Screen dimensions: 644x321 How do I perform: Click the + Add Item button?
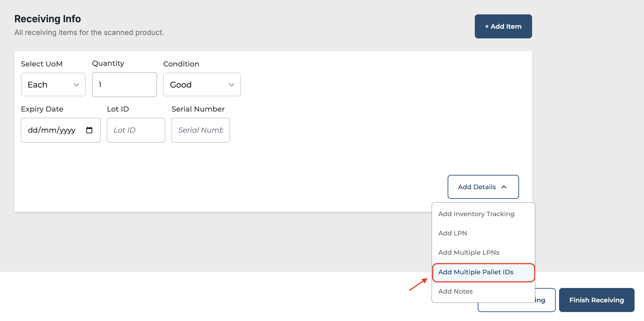pyautogui.click(x=503, y=26)
